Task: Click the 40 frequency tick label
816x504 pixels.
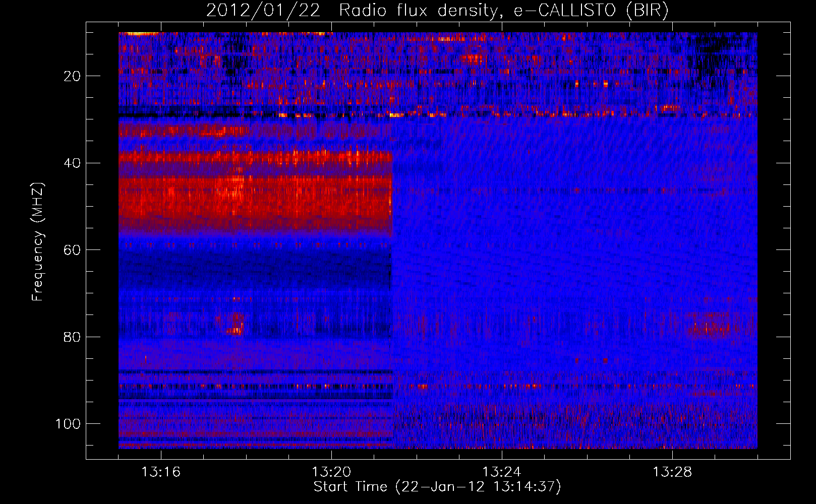Action: click(73, 163)
